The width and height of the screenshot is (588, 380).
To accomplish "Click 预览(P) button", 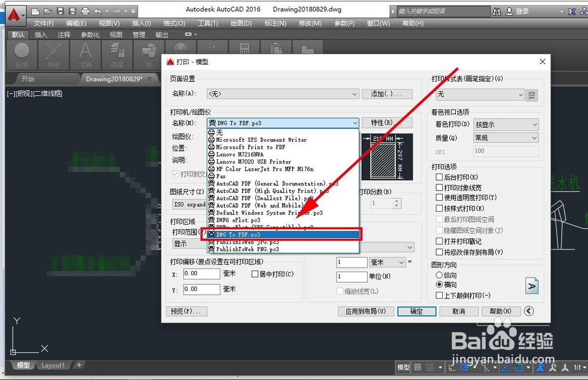I will click(x=186, y=311).
